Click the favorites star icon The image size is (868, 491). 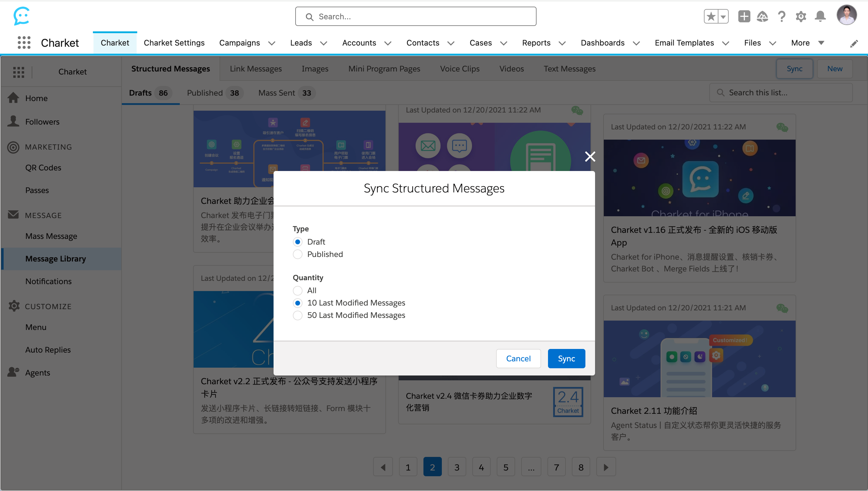coord(711,16)
